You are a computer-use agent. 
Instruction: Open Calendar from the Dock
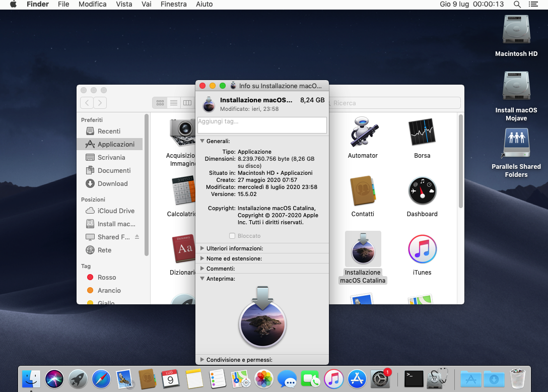[171, 379]
